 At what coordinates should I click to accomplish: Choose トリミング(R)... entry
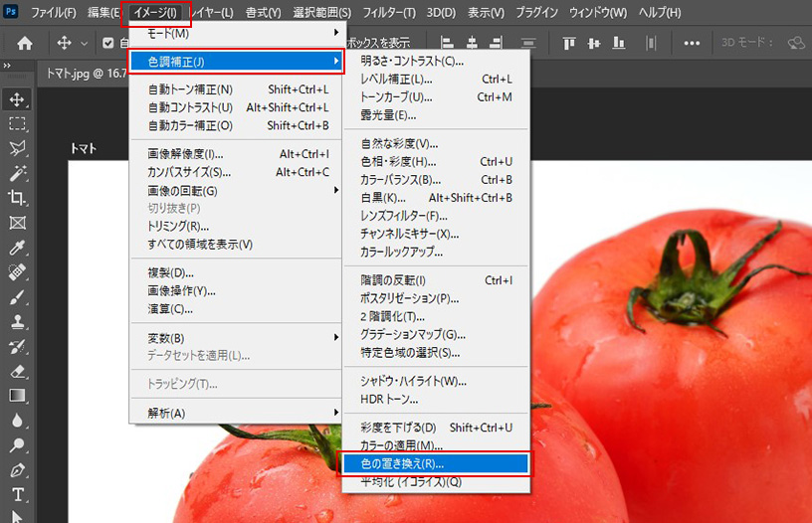[x=236, y=226]
